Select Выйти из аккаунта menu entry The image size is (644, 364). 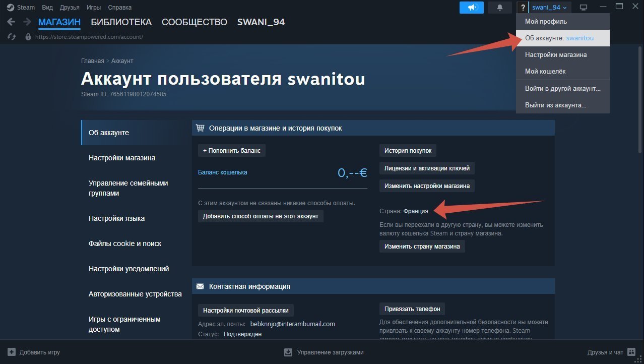[563, 105]
